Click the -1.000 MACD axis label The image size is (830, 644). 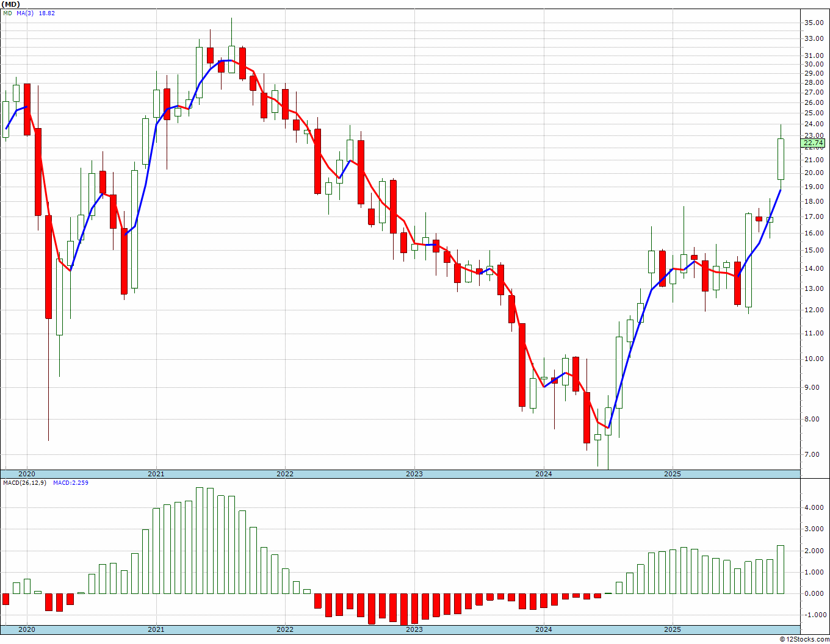(814, 615)
